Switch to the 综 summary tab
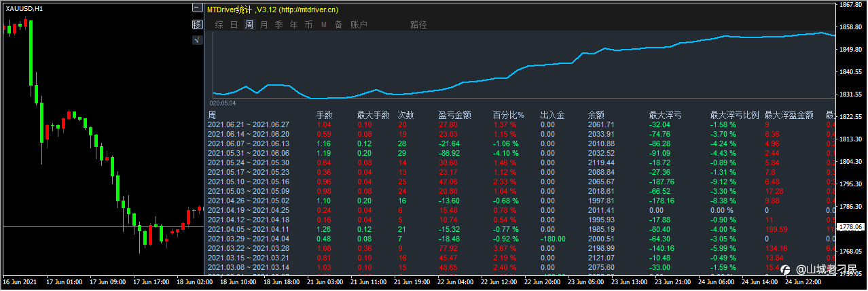 (x=219, y=25)
